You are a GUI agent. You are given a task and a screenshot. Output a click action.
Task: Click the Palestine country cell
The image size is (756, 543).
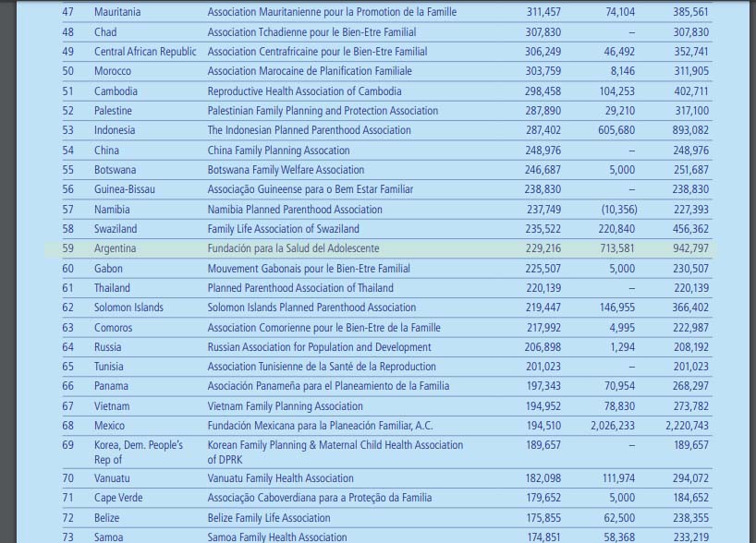coord(115,111)
